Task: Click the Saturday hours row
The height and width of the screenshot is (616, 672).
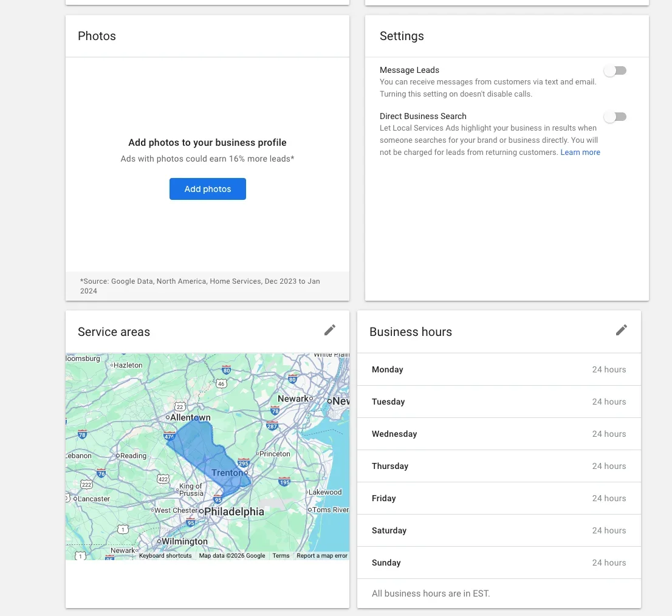Action: click(x=498, y=530)
